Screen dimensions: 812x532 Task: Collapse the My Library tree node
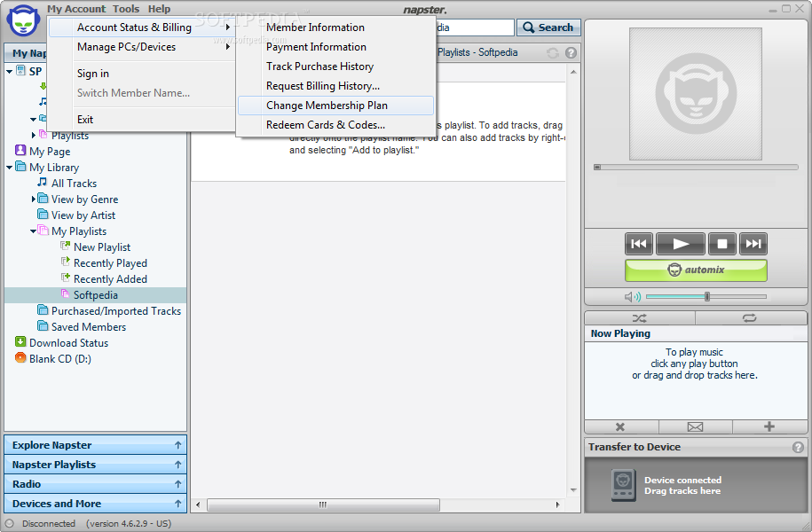point(10,168)
